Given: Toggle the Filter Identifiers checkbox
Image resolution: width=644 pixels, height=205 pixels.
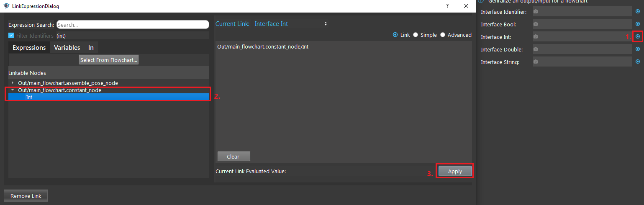Looking at the screenshot, I should [x=11, y=36].
